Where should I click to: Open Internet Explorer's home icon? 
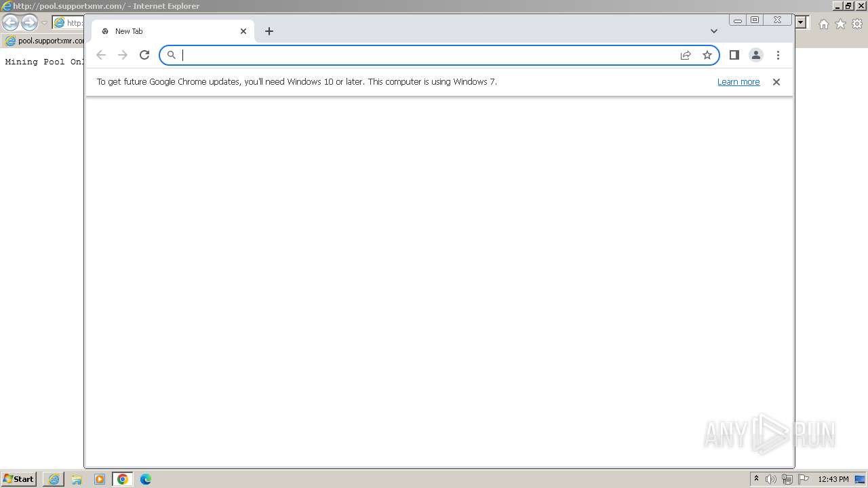(x=823, y=24)
